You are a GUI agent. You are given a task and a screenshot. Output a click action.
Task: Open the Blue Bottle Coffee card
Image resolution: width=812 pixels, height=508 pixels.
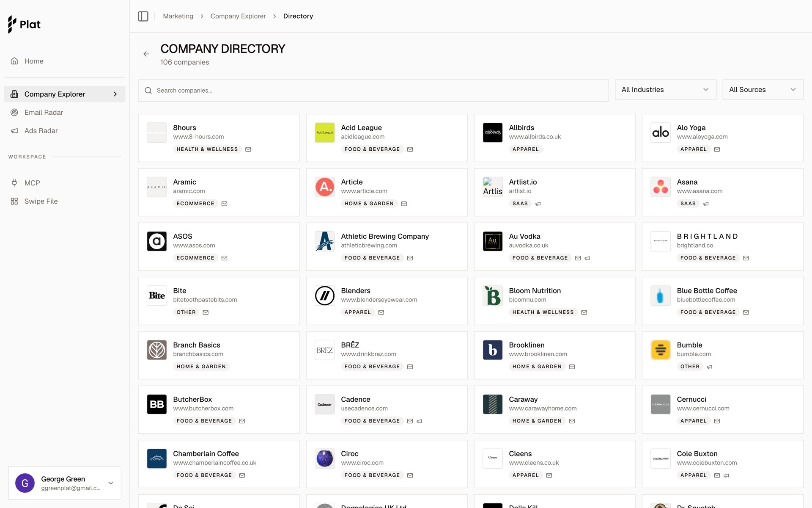coord(722,301)
